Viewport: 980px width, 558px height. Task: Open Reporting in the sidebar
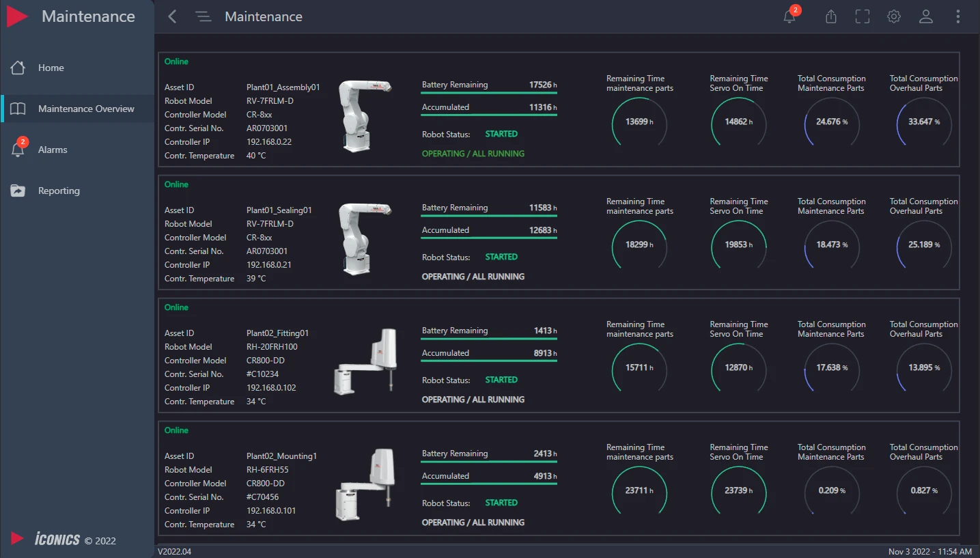(59, 191)
